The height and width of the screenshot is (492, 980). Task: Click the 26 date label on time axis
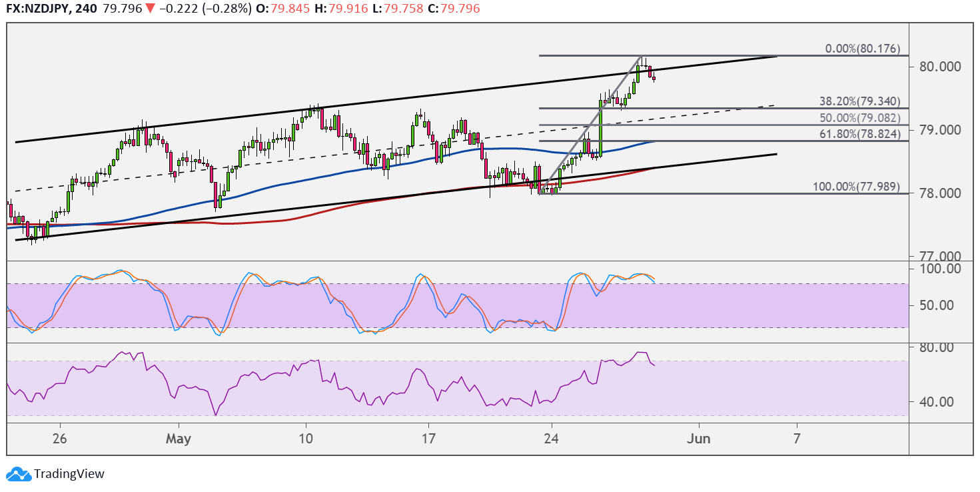[61, 437]
